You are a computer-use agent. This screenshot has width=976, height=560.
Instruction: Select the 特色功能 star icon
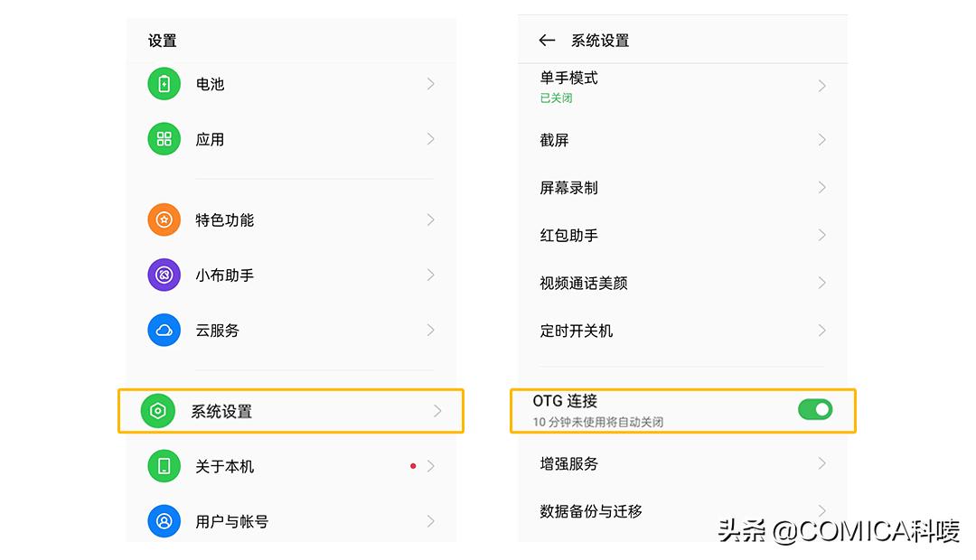pyautogui.click(x=164, y=219)
